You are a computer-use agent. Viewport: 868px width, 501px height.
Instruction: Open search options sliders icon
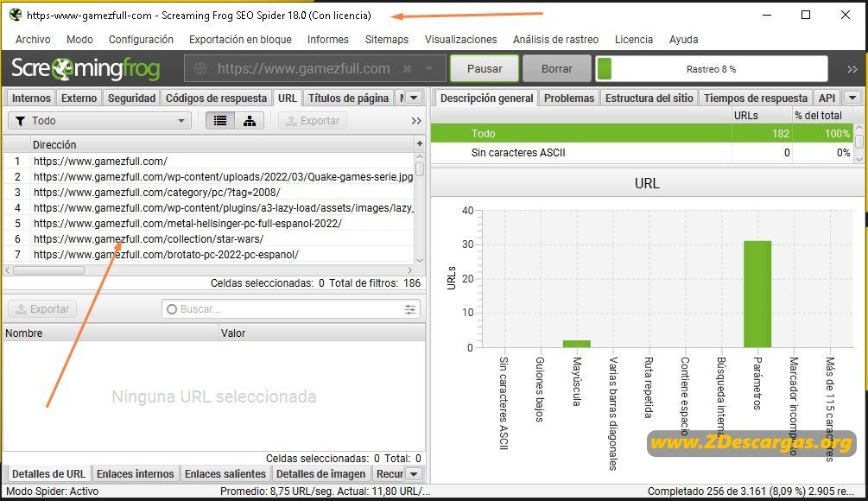pyautogui.click(x=409, y=309)
